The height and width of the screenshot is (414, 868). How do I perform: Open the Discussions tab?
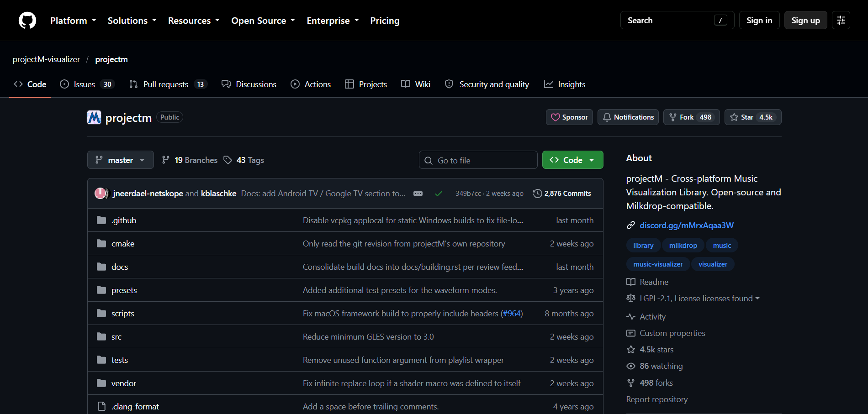249,84
